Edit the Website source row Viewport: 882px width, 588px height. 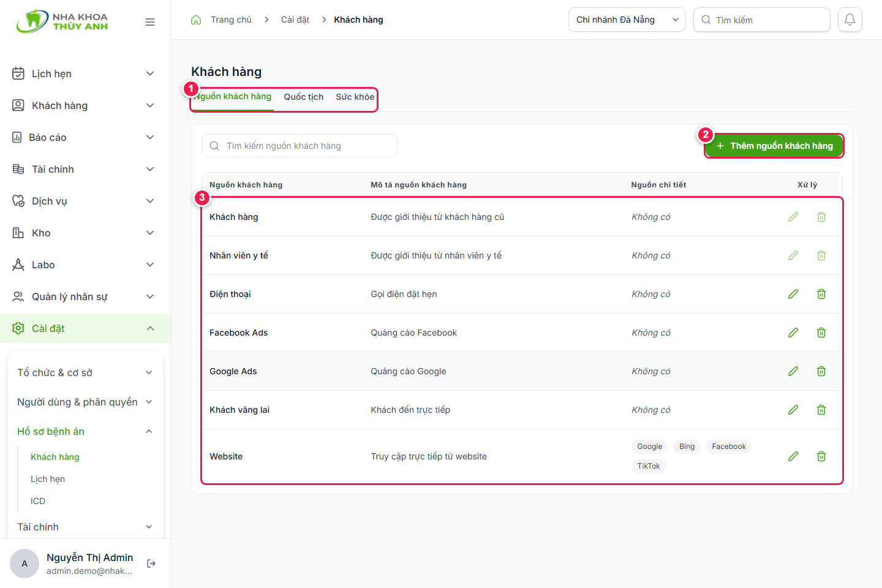(x=793, y=456)
